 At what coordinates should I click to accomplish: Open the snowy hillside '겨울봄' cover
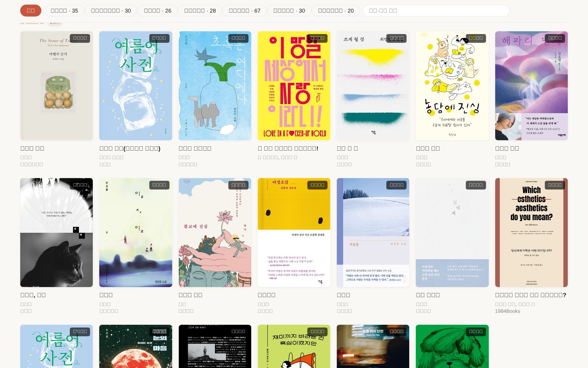[373, 232]
